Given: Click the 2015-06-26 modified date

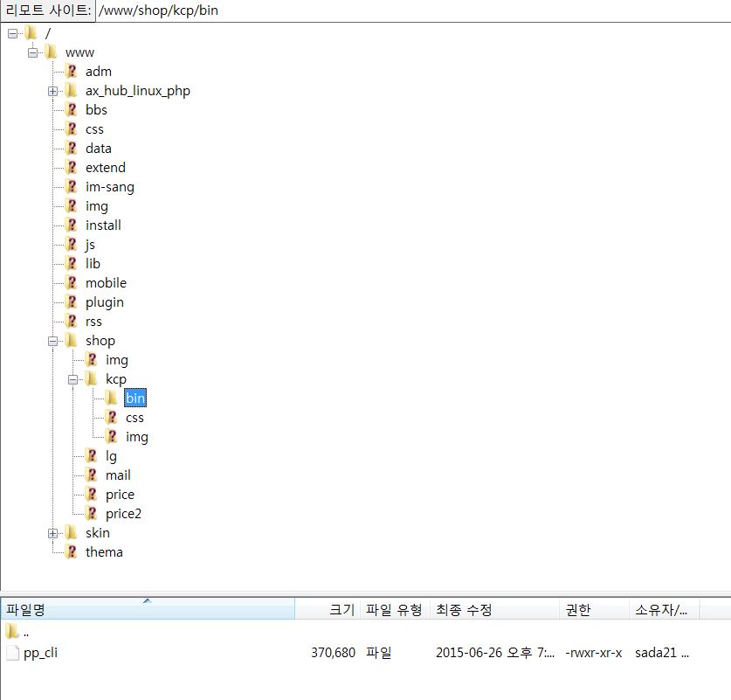Looking at the screenshot, I should click(495, 653).
